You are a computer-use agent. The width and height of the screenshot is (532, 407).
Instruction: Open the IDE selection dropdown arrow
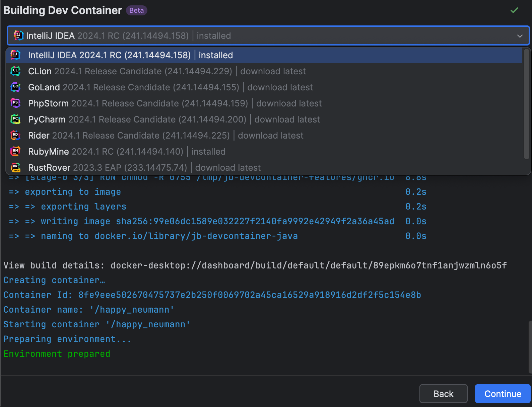pos(520,36)
